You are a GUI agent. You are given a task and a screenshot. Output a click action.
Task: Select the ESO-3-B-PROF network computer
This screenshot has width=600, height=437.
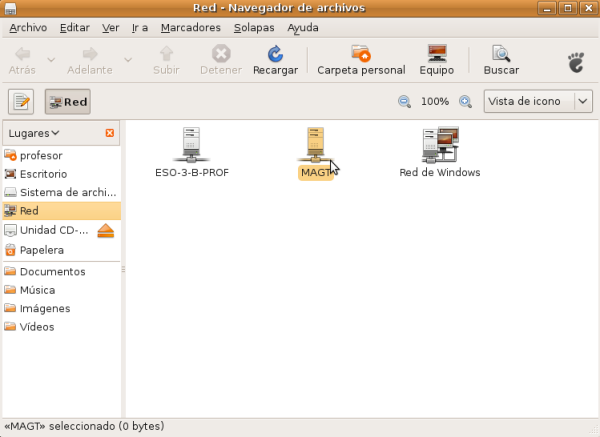pos(192,145)
